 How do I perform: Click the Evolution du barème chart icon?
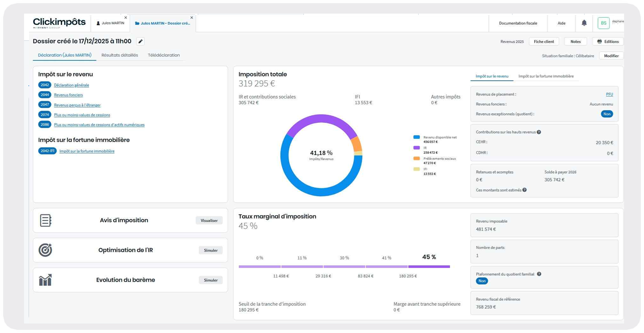45,280
